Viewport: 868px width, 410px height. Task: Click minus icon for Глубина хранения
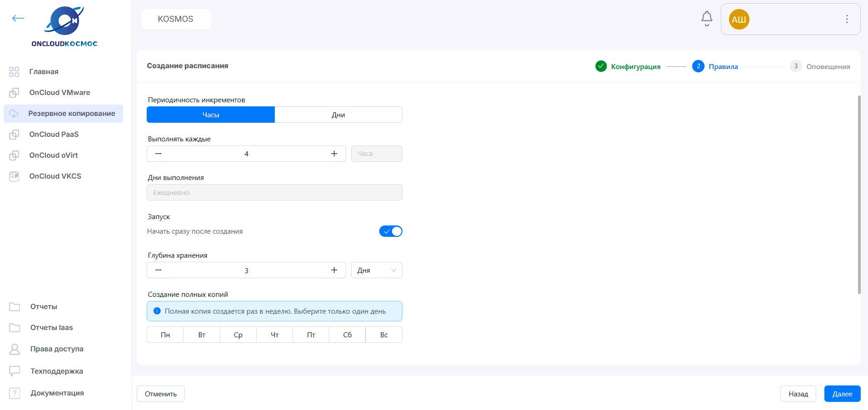coord(159,270)
